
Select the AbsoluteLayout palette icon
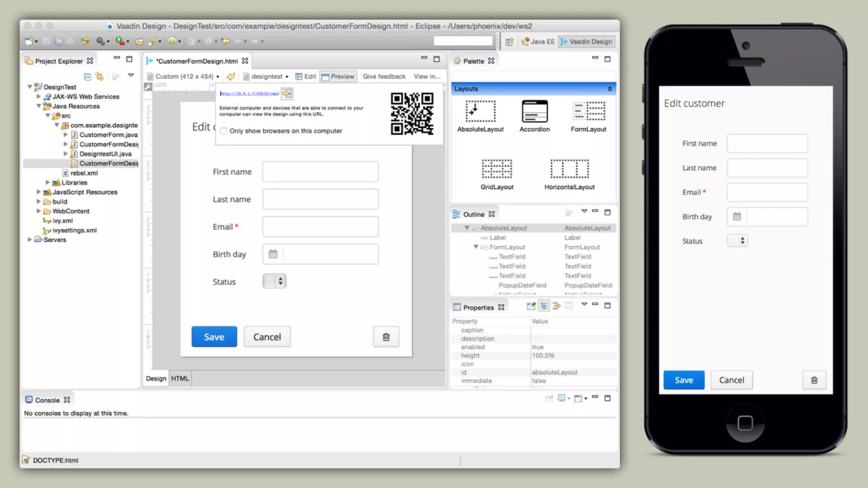point(480,111)
